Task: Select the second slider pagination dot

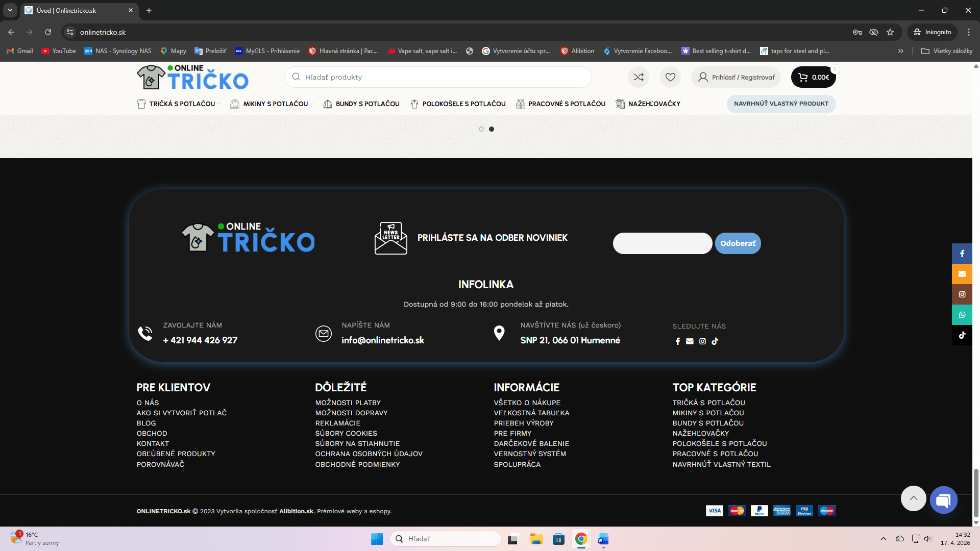Action: [492, 129]
